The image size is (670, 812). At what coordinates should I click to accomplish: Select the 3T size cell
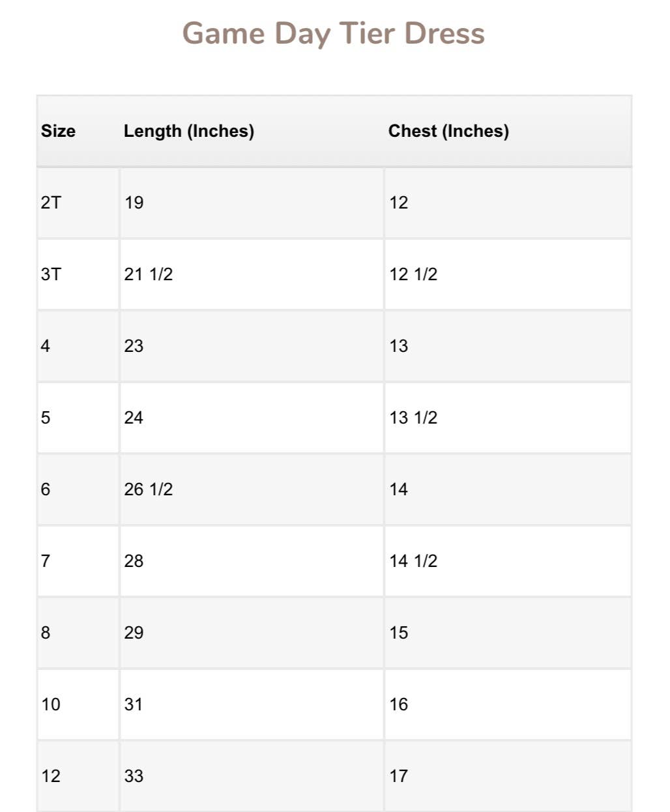click(51, 274)
